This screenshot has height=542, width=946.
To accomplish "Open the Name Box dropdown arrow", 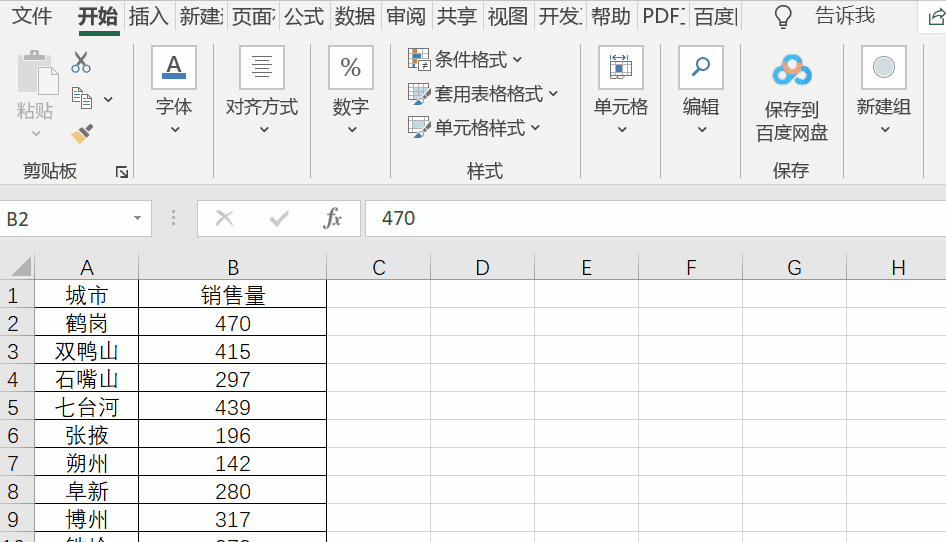I will [x=138, y=218].
